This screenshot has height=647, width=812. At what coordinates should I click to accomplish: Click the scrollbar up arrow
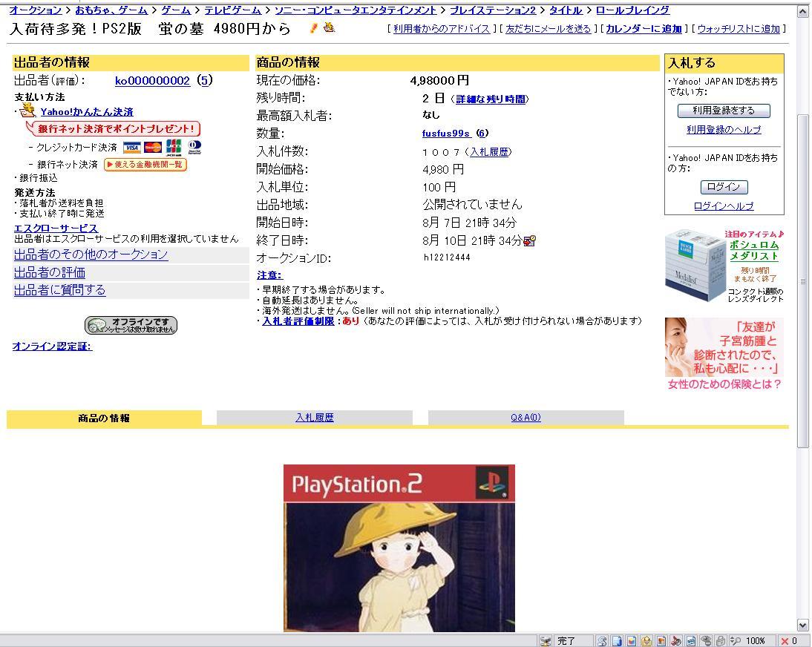(803, 11)
